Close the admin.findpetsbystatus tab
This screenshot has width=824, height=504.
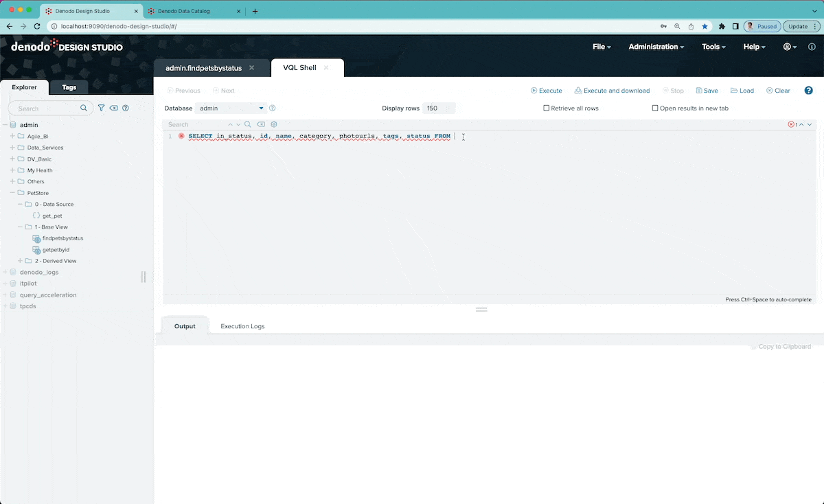(252, 68)
